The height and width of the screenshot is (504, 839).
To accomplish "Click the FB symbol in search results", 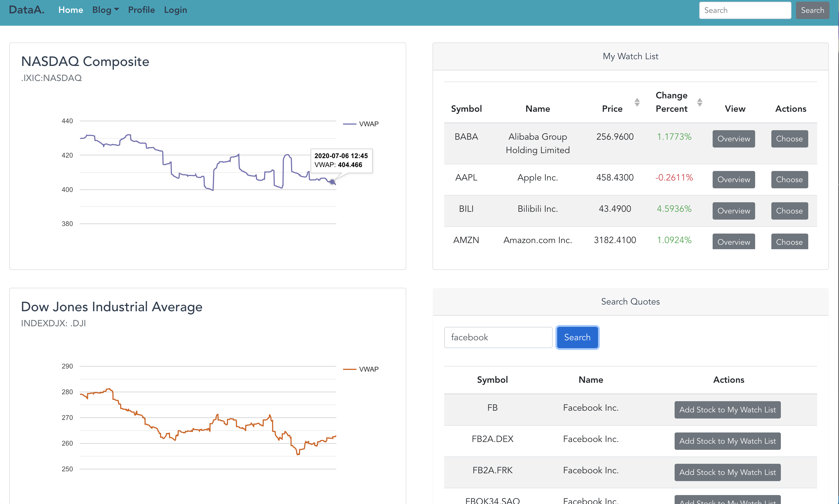I will (x=492, y=408).
